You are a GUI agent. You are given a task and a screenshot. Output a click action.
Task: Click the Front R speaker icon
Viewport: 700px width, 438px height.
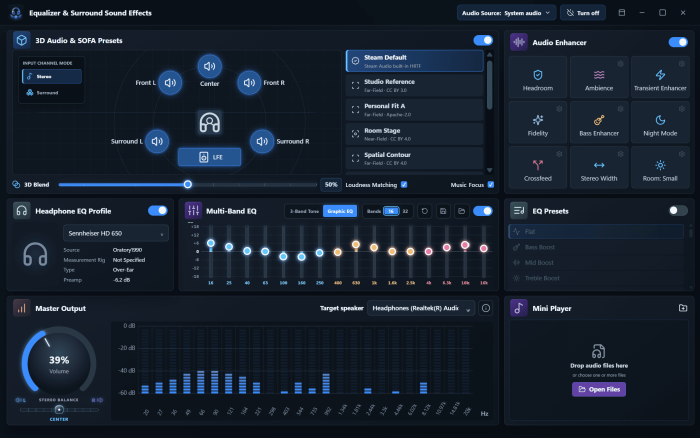pos(249,83)
